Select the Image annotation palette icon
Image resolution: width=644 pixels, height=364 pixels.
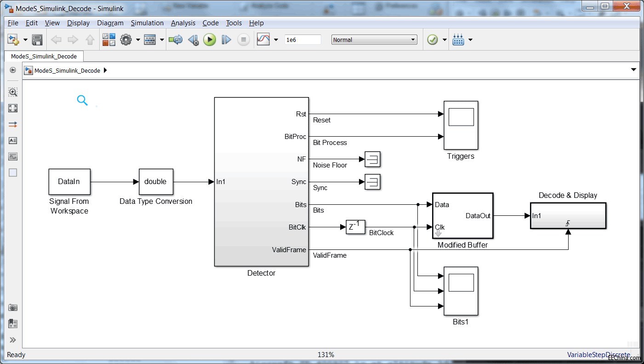[13, 156]
